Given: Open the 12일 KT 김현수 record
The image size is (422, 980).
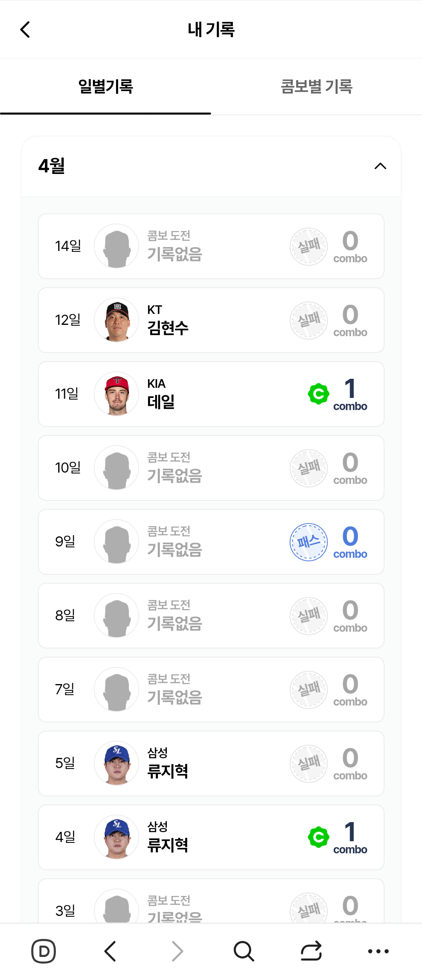Looking at the screenshot, I should (211, 320).
